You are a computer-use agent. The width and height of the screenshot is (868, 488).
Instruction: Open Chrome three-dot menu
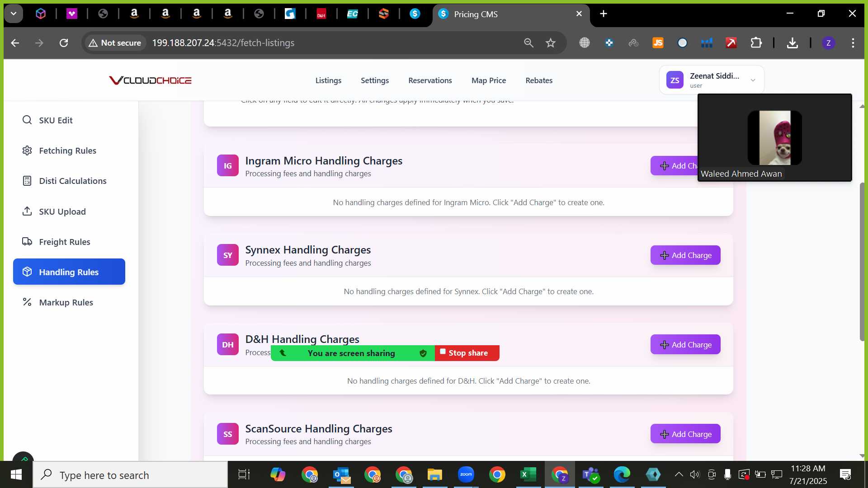(853, 43)
